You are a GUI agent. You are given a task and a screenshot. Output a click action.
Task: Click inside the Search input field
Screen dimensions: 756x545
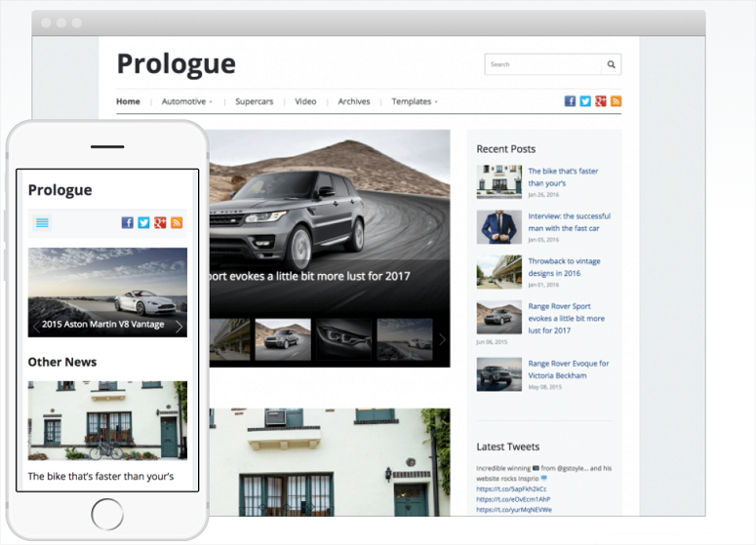point(543,64)
